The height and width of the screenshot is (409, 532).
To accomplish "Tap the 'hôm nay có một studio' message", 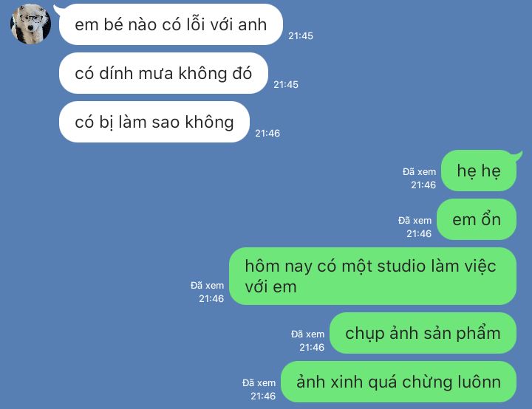I will (372, 276).
